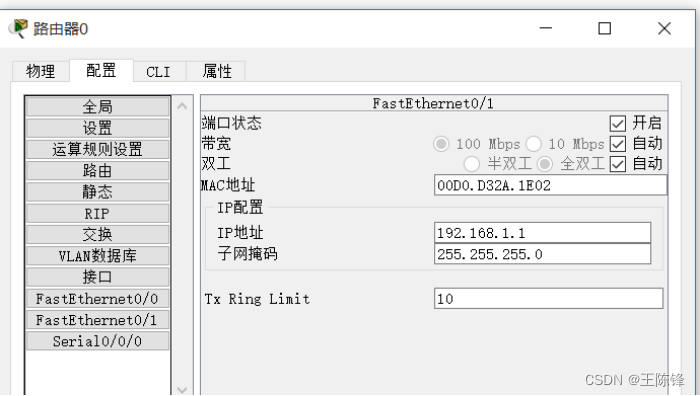Image resolution: width=700 pixels, height=396 pixels.
Task: Select the 路由 section header
Action: 97,171
